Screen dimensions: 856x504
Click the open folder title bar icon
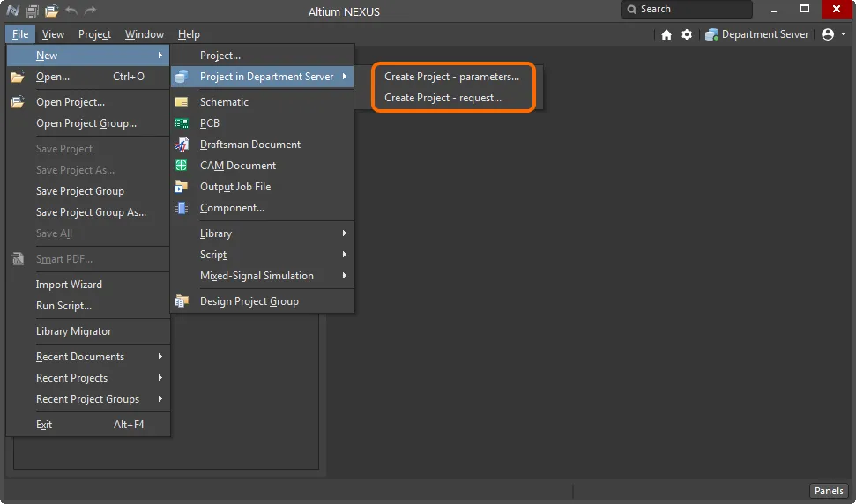pyautogui.click(x=51, y=10)
